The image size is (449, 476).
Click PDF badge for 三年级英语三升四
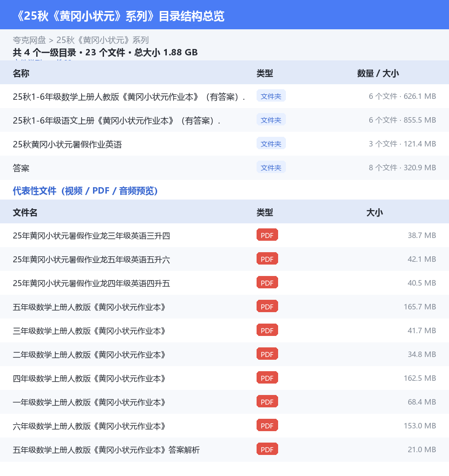click(267, 235)
